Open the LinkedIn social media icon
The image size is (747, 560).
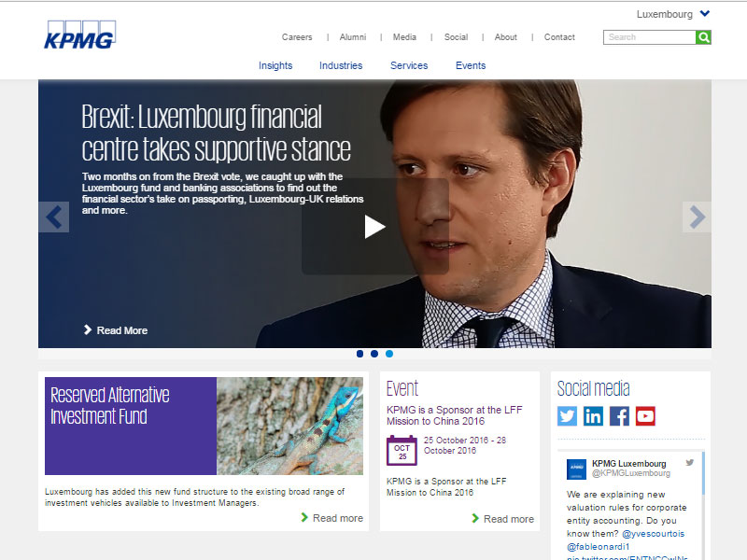click(593, 416)
